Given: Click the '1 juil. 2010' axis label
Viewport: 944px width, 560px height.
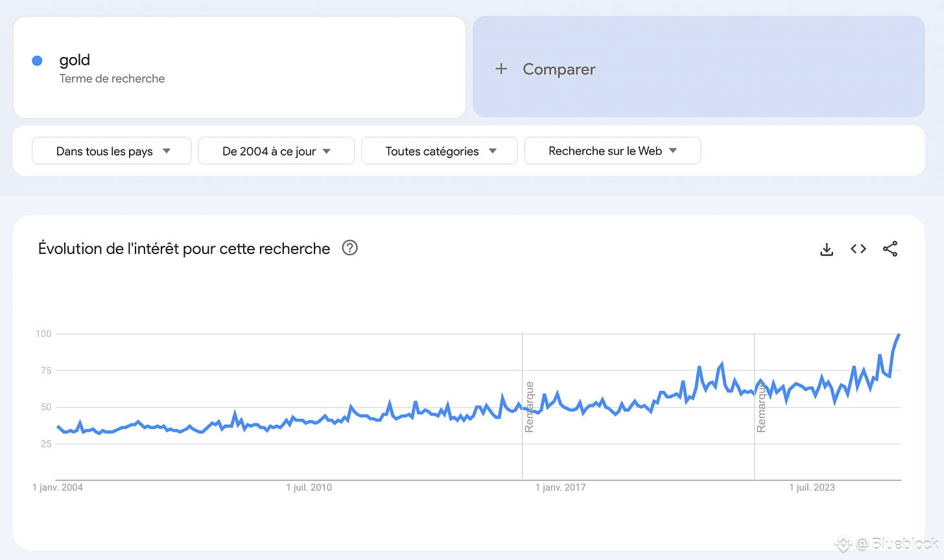Looking at the screenshot, I should point(309,487).
